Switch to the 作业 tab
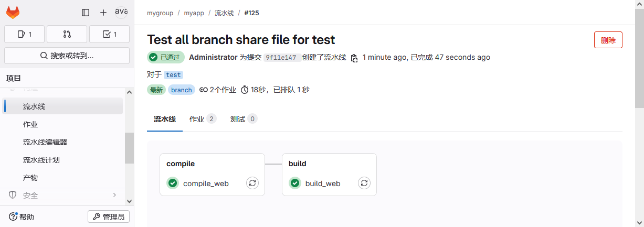The height and width of the screenshot is (227, 644). 203,119
